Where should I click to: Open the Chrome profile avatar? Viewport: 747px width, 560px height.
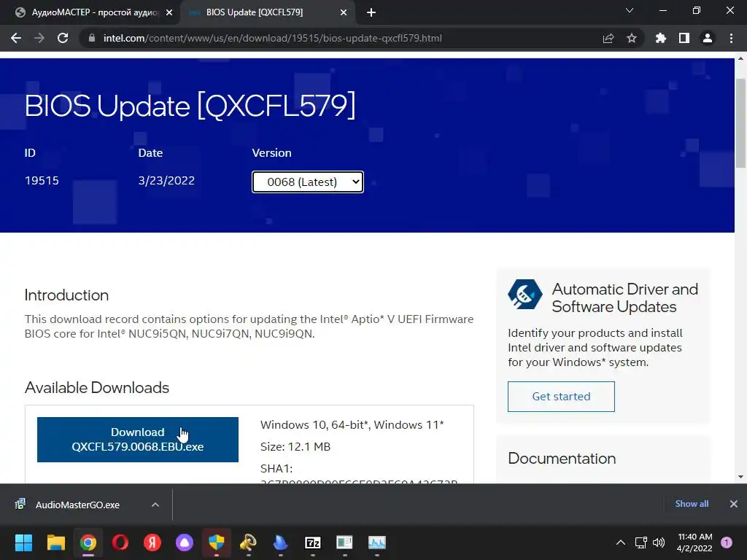[x=708, y=38]
